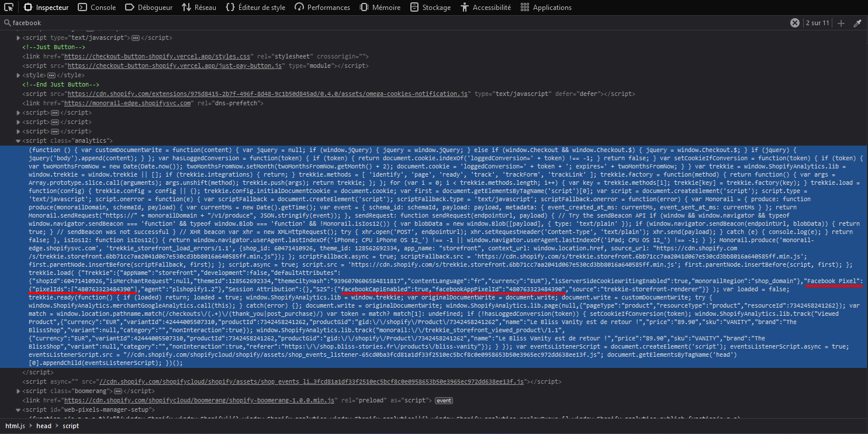Image resolution: width=868 pixels, height=434 pixels.
Task: Select the html.js breadcrumb
Action: (15, 426)
